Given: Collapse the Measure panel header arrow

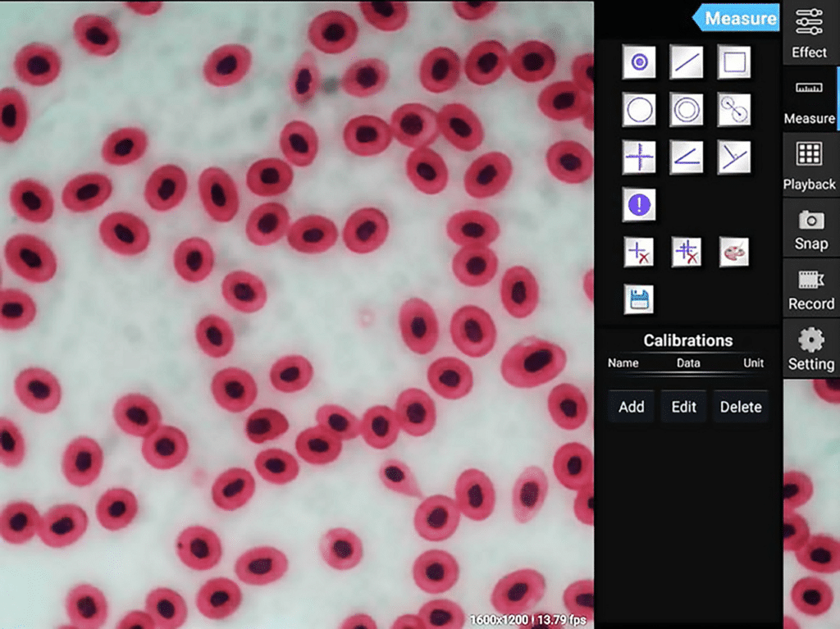Looking at the screenshot, I should [700, 18].
